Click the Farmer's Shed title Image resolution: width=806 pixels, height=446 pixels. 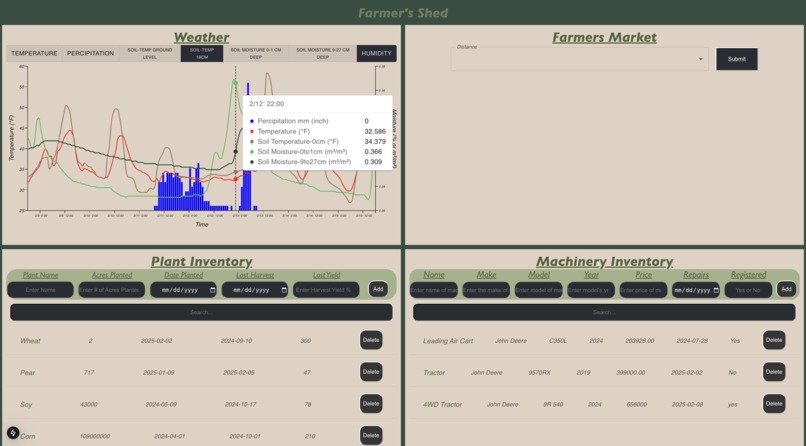click(x=403, y=13)
